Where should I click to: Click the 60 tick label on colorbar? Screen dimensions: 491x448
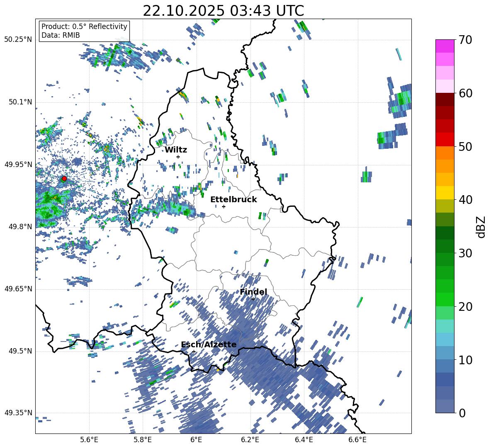click(x=465, y=93)
